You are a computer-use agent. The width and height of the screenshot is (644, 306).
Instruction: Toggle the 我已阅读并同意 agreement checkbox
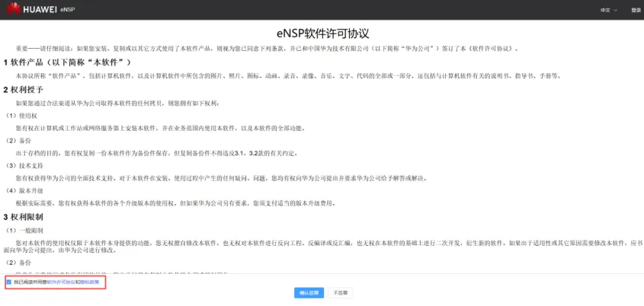[x=8, y=282]
